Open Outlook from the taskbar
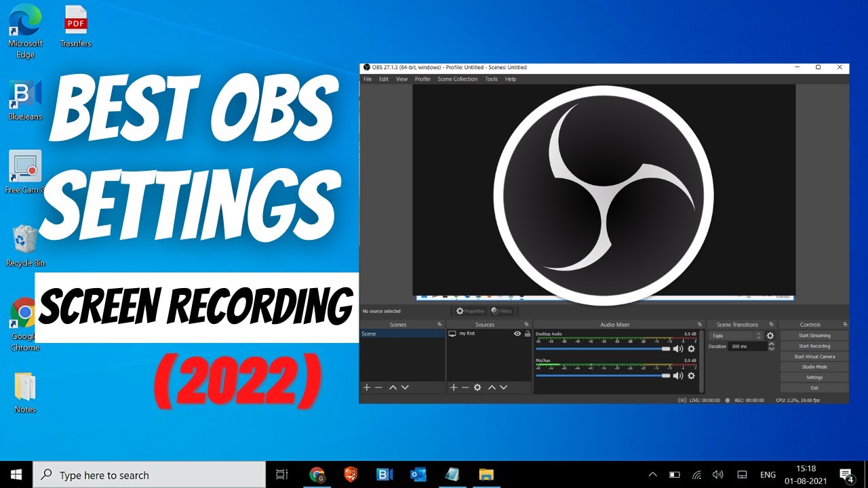Viewport: 868px width, 488px height. tap(418, 474)
